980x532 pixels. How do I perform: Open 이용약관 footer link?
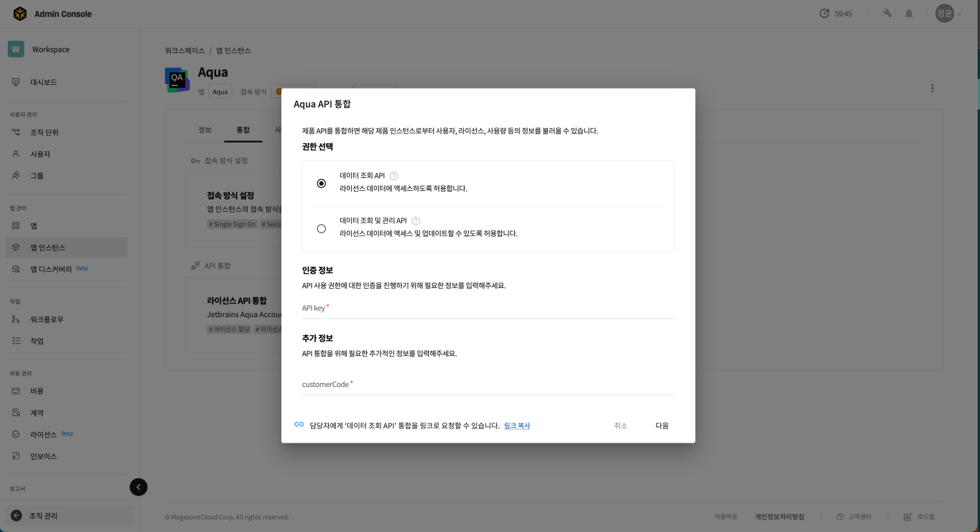click(726, 516)
